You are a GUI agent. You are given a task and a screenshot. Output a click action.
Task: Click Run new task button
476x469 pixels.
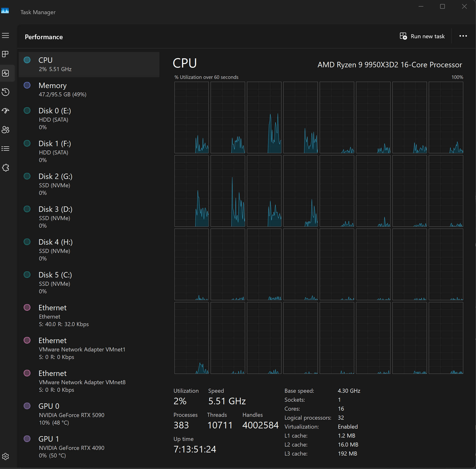tap(422, 36)
